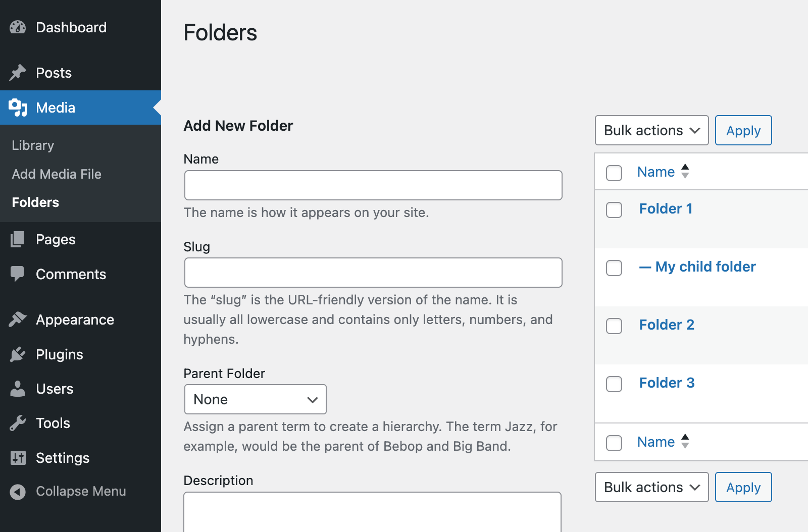Click the Comments speech bubble icon
This screenshot has height=532, width=808.
[17, 274]
